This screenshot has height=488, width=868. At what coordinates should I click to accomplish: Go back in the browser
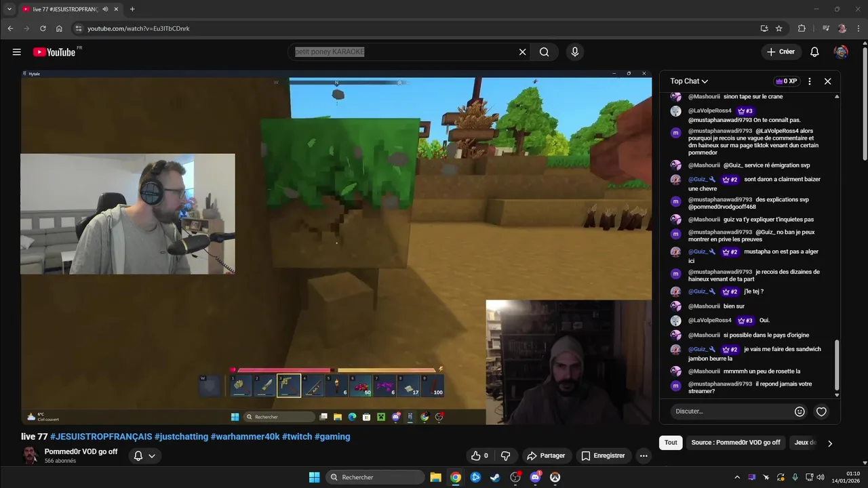10,28
